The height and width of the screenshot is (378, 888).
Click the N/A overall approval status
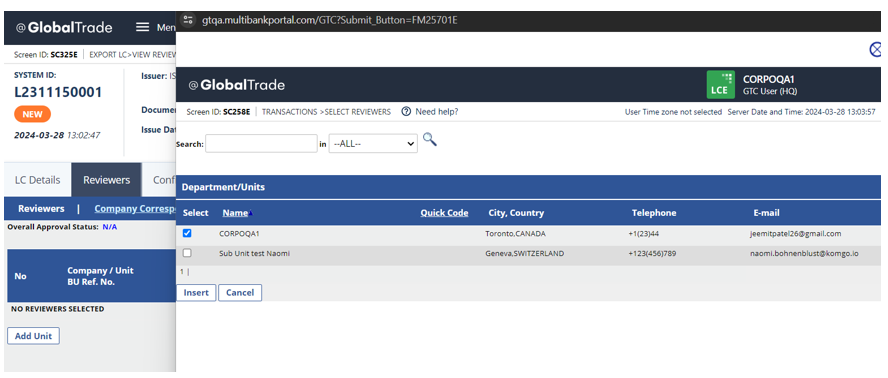coord(110,227)
